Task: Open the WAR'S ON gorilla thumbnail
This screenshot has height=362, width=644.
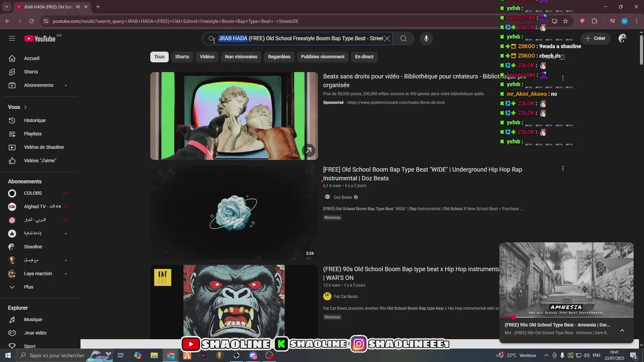Action: [234, 302]
